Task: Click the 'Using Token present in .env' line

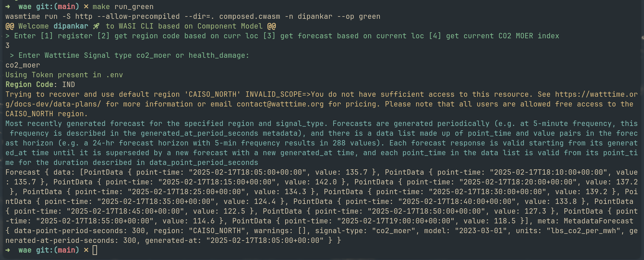Action: point(64,75)
